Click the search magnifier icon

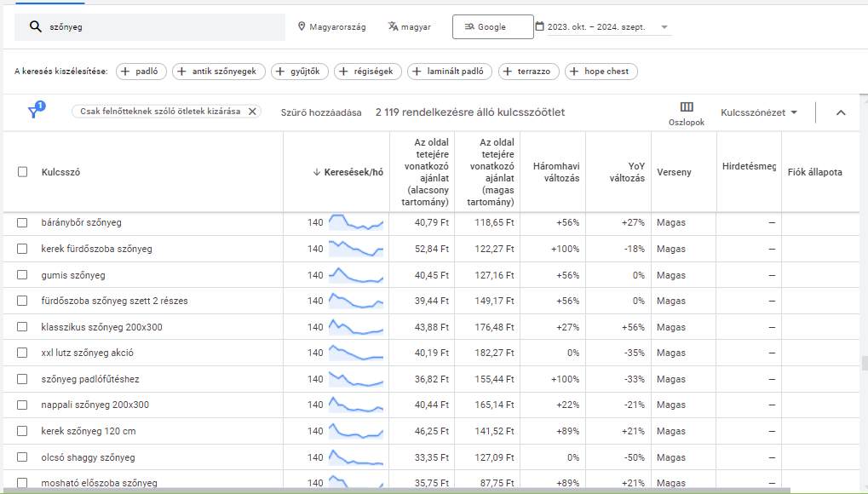pyautogui.click(x=35, y=27)
